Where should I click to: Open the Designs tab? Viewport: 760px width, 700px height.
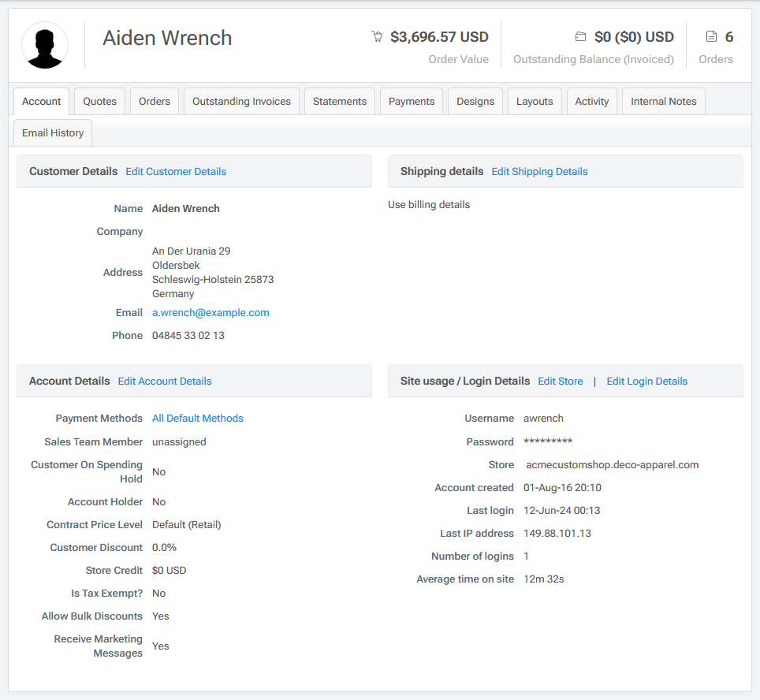click(475, 101)
